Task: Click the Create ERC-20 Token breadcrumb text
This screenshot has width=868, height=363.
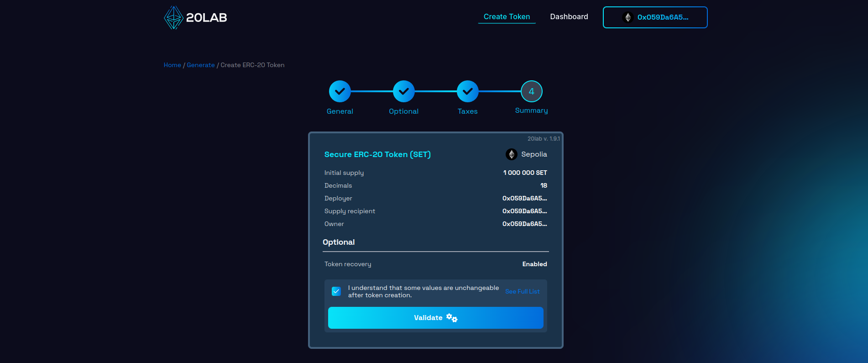Action: pyautogui.click(x=252, y=65)
